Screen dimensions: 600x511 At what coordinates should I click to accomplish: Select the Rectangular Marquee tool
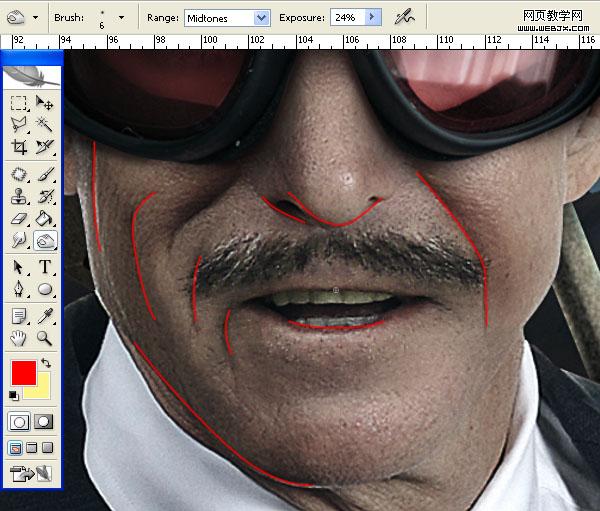(x=19, y=103)
